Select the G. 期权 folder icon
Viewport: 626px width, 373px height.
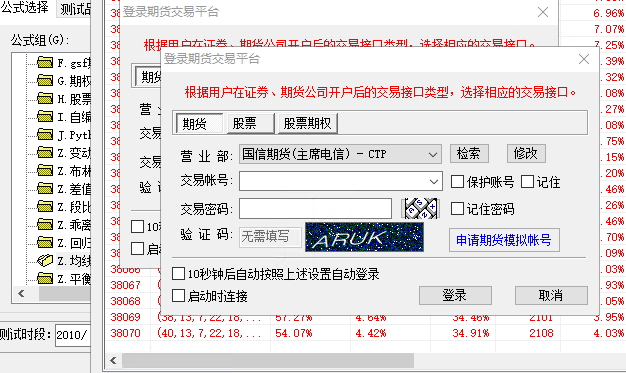45,80
